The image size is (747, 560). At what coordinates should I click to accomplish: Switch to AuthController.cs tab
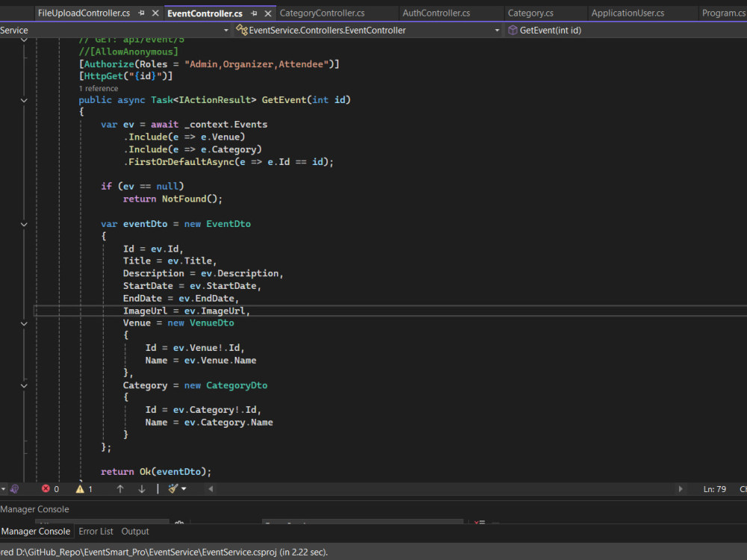436,13
